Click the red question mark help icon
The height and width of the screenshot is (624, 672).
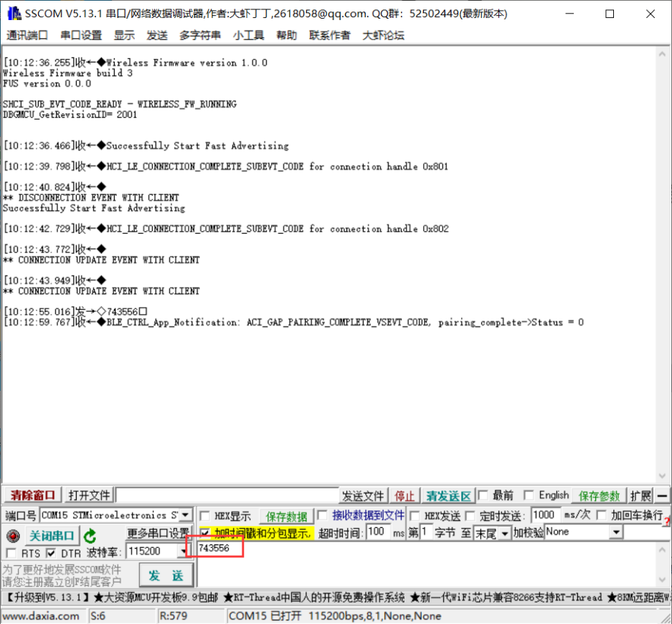click(x=667, y=521)
